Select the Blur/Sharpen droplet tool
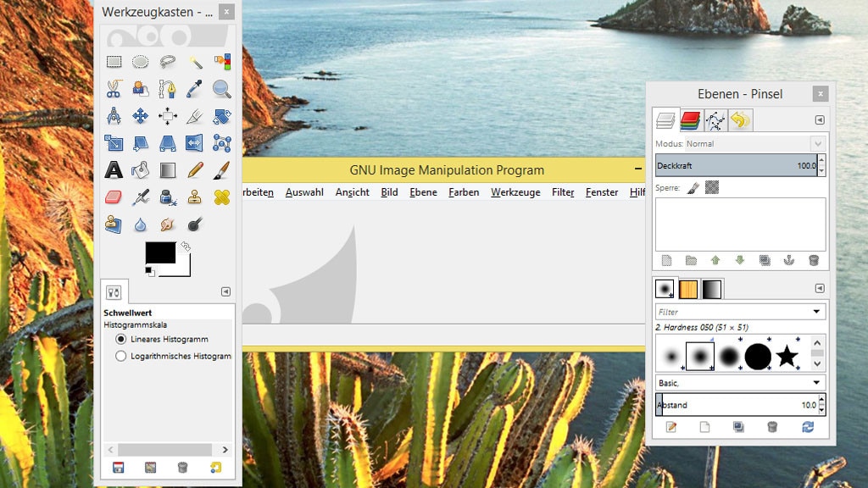The height and width of the screenshot is (488, 868). (x=140, y=224)
